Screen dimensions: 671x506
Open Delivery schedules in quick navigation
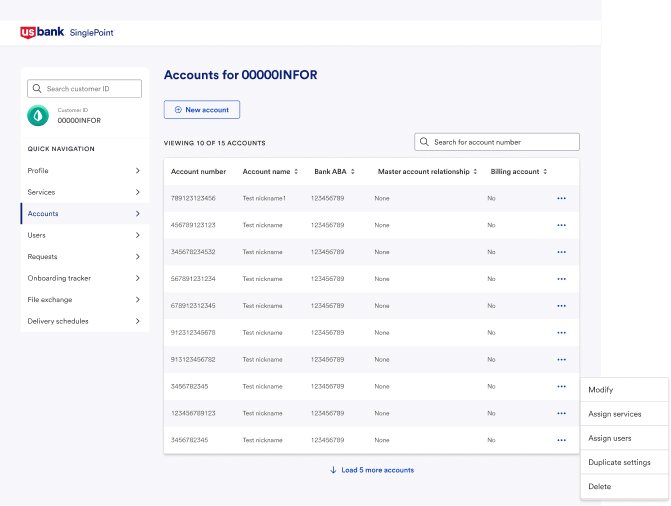(x=85, y=321)
